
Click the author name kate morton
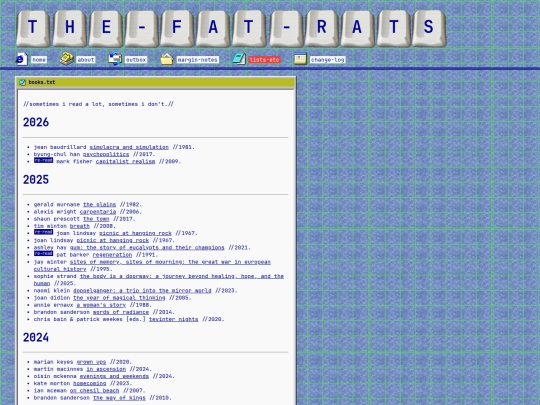pos(52,383)
